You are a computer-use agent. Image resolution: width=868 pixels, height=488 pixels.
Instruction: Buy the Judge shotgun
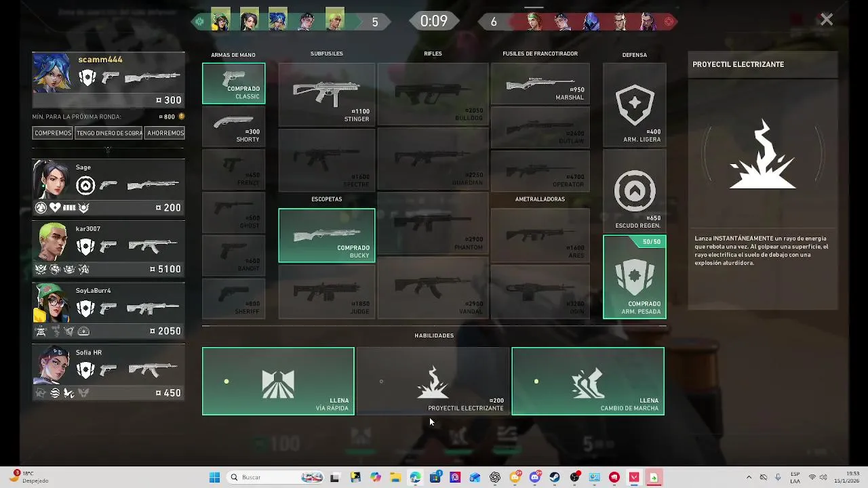pos(326,291)
